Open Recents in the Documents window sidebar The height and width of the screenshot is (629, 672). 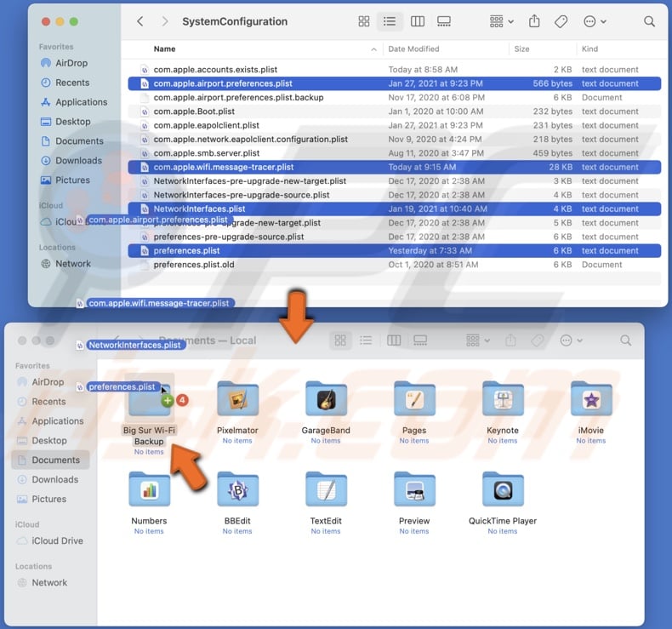pos(42,402)
